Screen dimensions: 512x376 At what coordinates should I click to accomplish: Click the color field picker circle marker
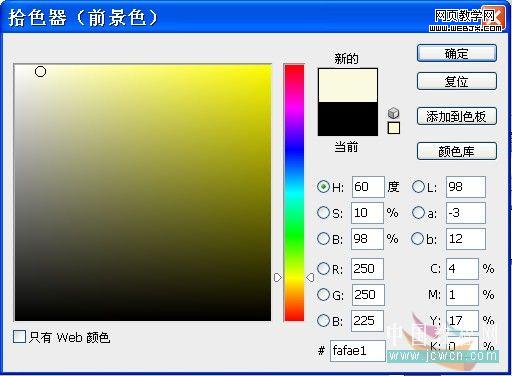(x=40, y=71)
